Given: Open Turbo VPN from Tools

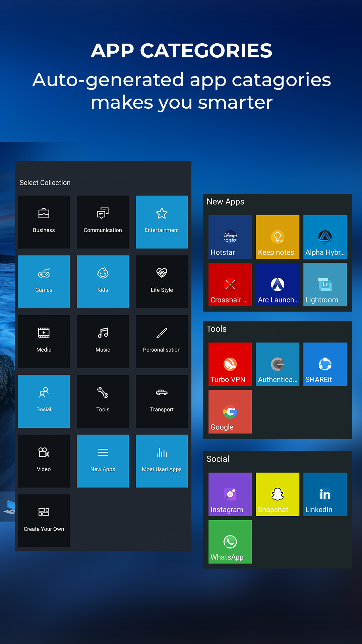Looking at the screenshot, I should 230,364.
